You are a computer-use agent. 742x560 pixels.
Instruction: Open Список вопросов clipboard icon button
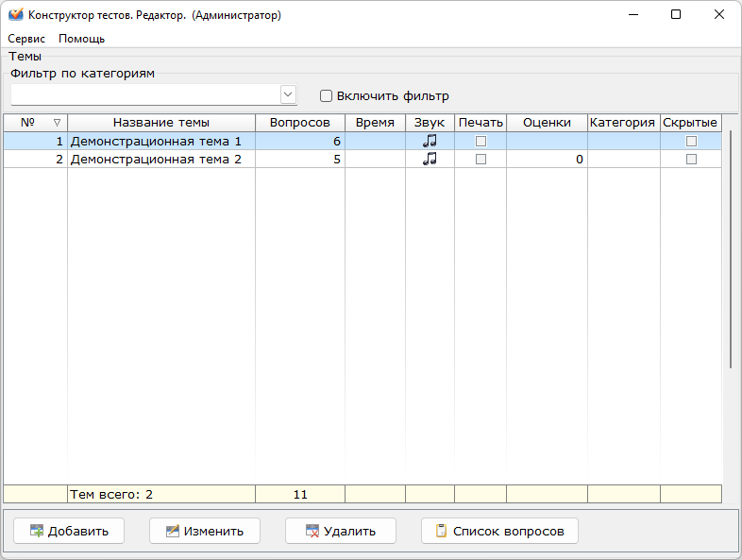[498, 531]
